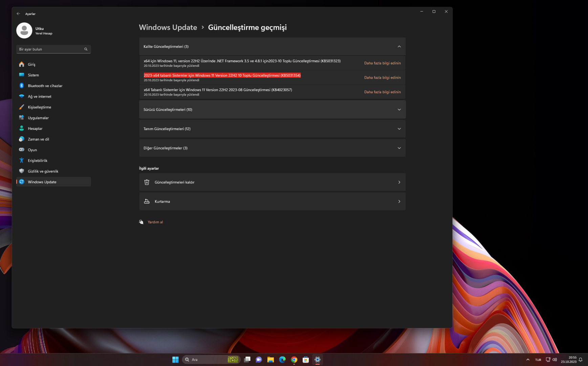The width and height of the screenshot is (588, 366).
Task: Click the taskbar Ara search box
Action: point(212,360)
